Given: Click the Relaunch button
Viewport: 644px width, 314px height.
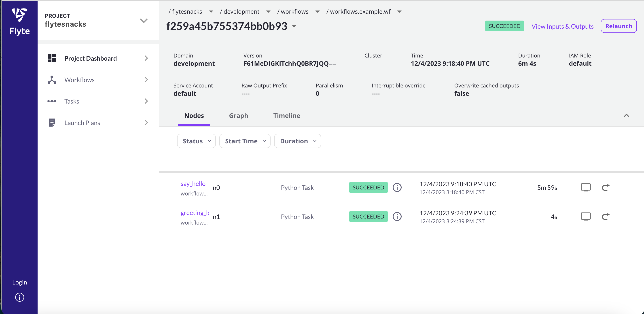Looking at the screenshot, I should pos(618,26).
